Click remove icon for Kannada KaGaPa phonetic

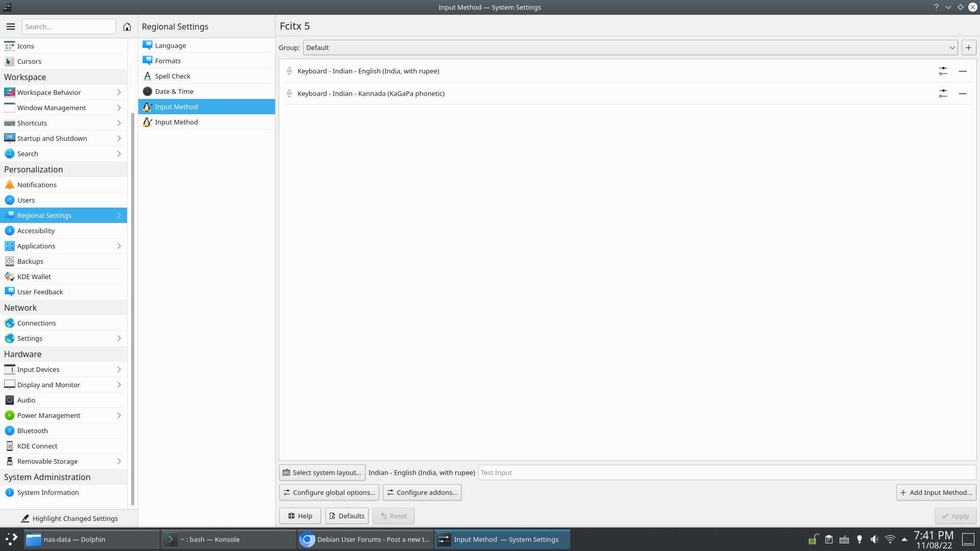point(963,93)
